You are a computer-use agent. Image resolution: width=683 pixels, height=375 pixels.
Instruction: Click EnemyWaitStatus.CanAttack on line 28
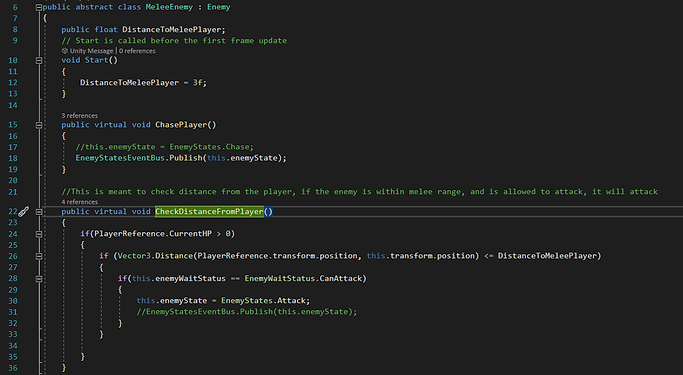pos(304,278)
